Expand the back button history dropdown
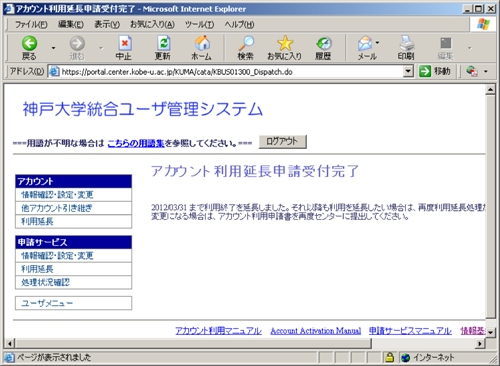 pyautogui.click(x=53, y=48)
